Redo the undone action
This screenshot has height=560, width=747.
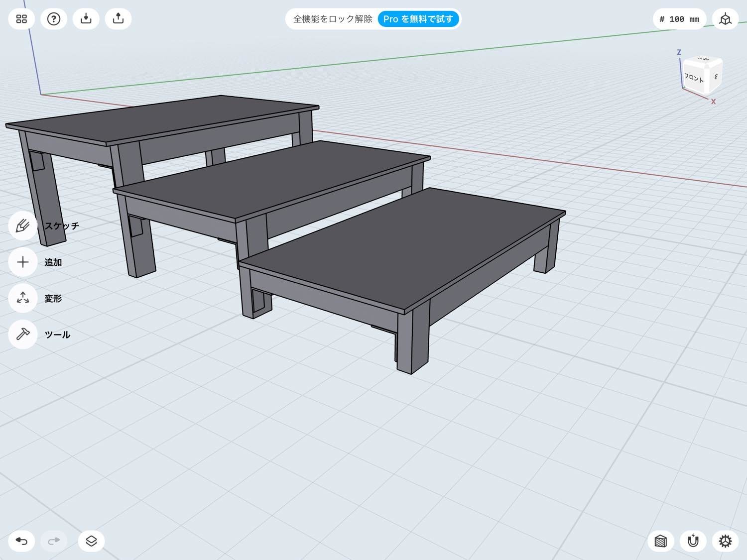[x=54, y=541]
